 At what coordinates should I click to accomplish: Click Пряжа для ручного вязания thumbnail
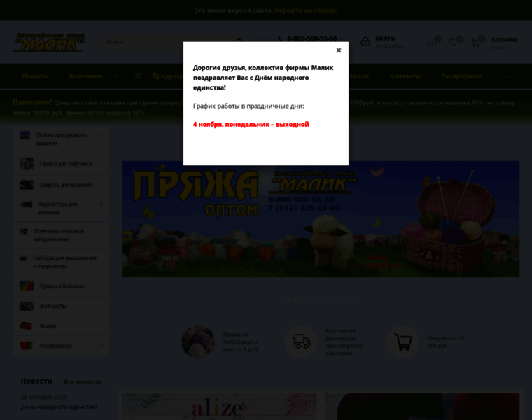pos(24,135)
